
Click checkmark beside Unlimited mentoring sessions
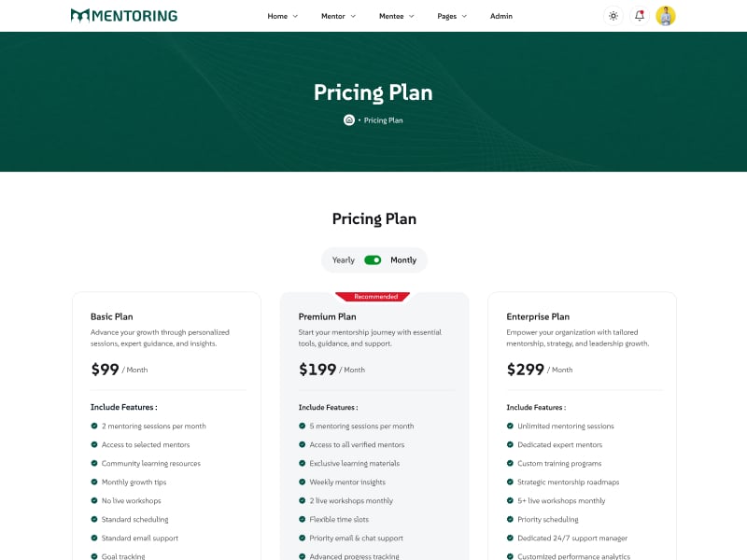coord(510,426)
